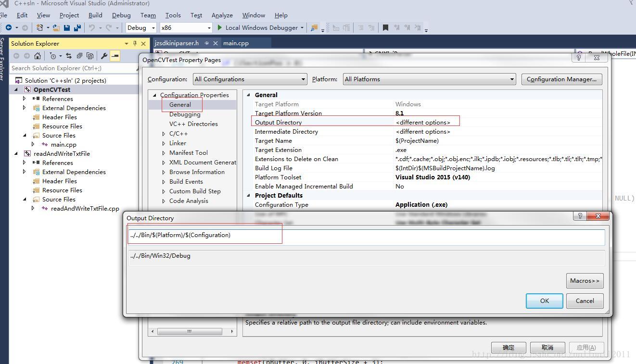Close the jzsdkiniparser.h tab with its X
Image resolution: width=636 pixels, height=364 pixels.
pos(216,43)
